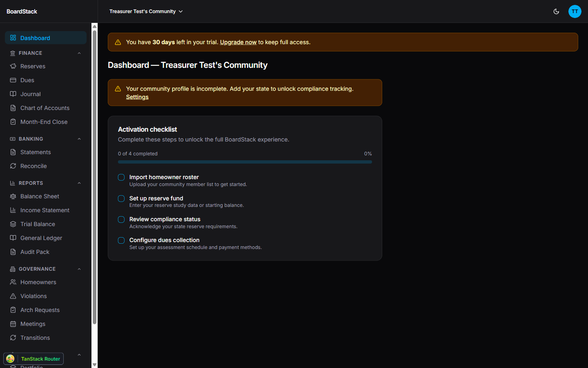Viewport: 588px width, 368px height.
Task: Open Audit Pack in Reports menu
Action: [x=46, y=252]
